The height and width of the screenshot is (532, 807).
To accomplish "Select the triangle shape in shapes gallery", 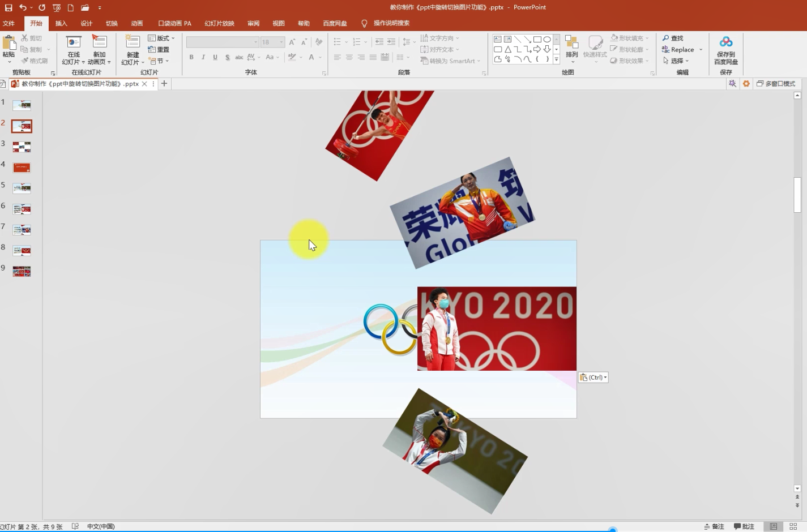I will pos(508,49).
